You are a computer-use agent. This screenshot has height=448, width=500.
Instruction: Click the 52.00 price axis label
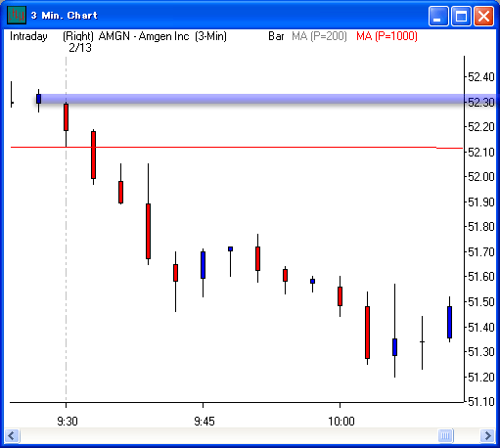point(481,177)
